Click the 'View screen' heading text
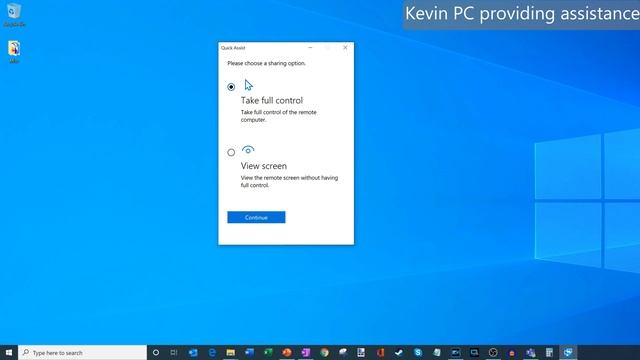640x360 pixels. click(x=264, y=166)
